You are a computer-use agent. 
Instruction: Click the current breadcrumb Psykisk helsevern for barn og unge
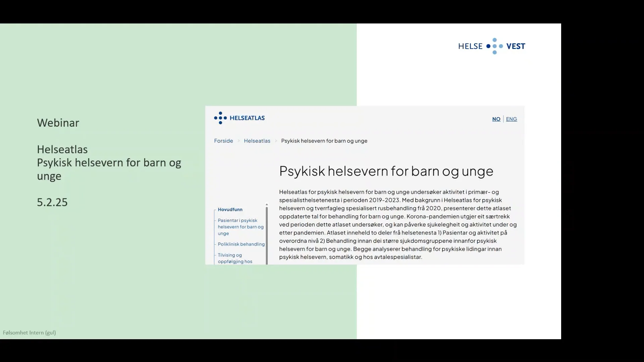pos(324,141)
